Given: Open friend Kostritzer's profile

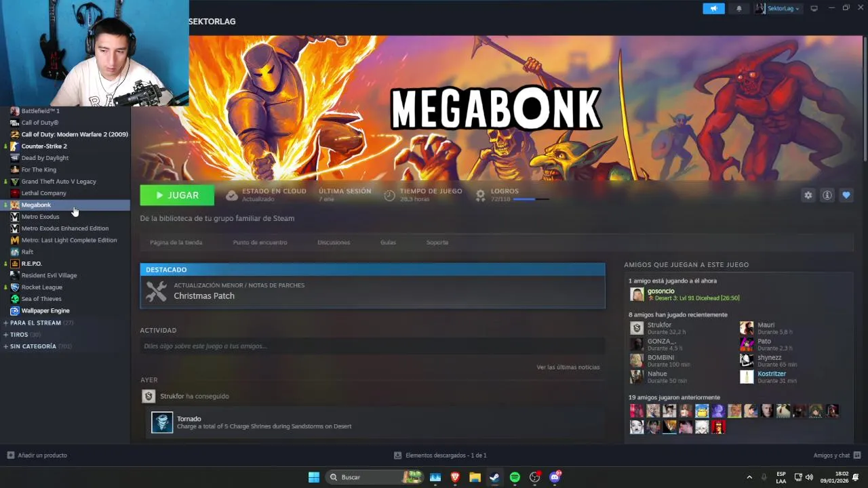Looking at the screenshot, I should click(772, 374).
